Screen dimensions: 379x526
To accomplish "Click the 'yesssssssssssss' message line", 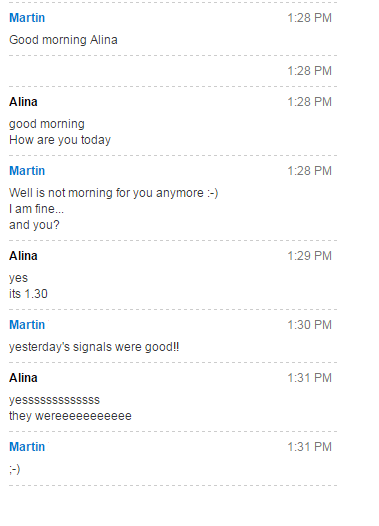I will pos(54,400).
